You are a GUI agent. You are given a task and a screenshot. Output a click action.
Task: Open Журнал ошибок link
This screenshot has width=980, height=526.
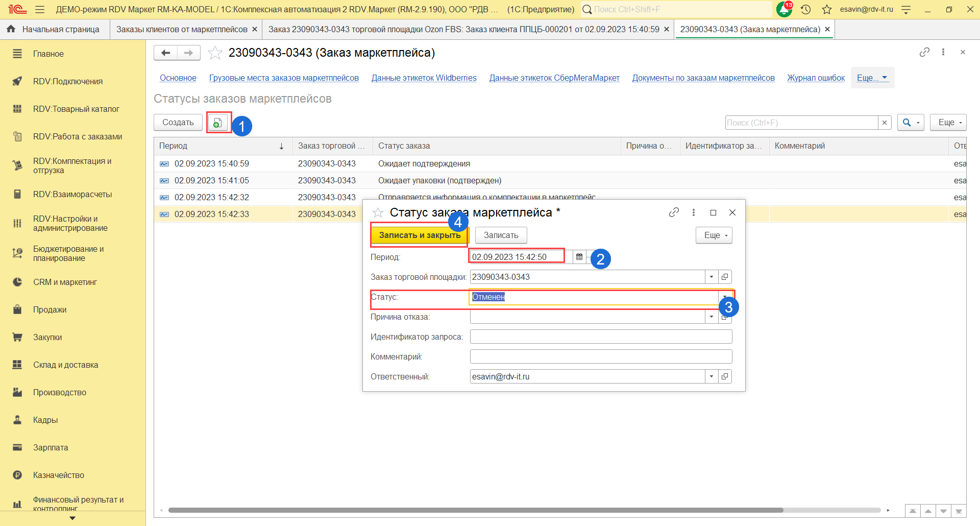[x=816, y=78]
